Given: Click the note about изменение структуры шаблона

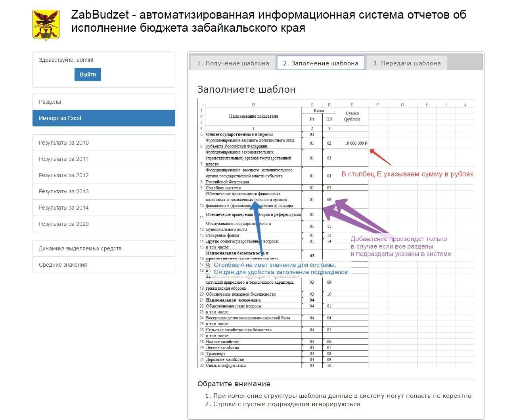Looking at the screenshot, I should click(x=342, y=396).
